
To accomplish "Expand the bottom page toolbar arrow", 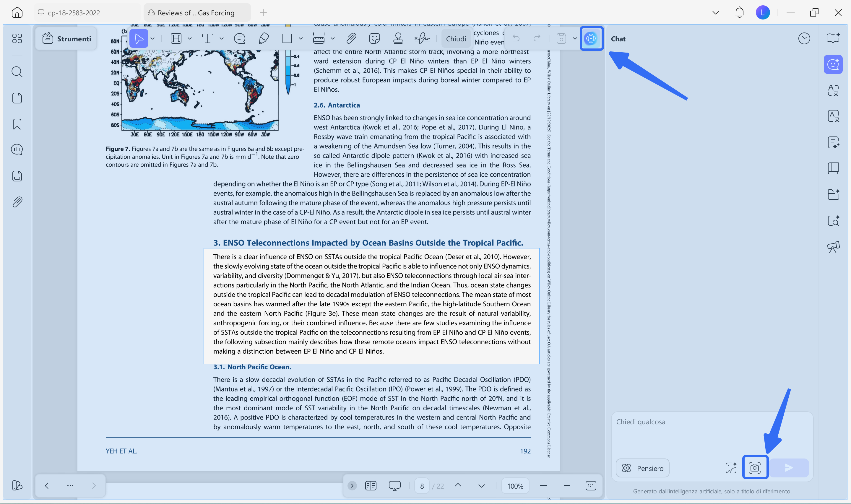I will tap(352, 486).
